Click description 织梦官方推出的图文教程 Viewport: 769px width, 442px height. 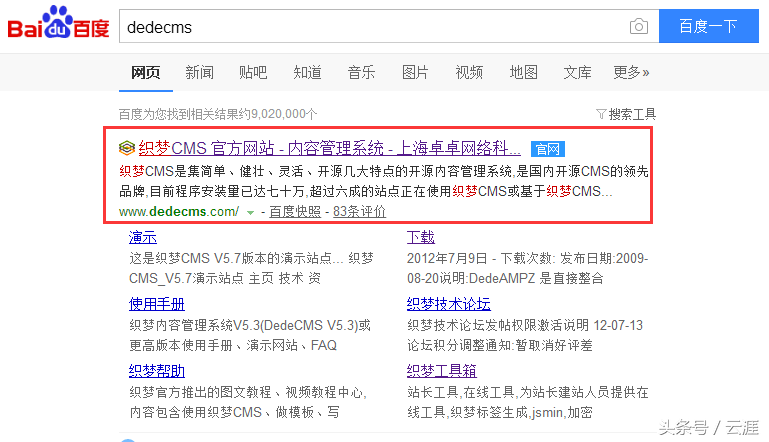[248, 402]
